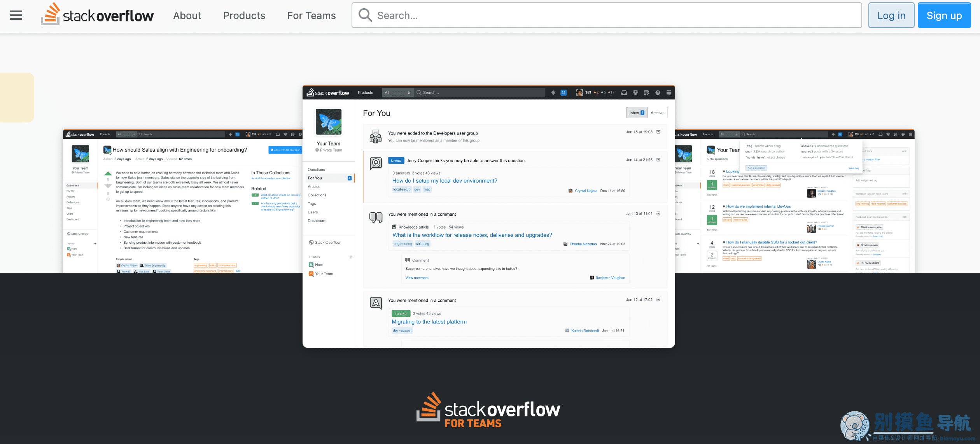Image resolution: width=980 pixels, height=444 pixels.
Task: Click the magnifier icon in the main search bar
Action: tap(365, 15)
